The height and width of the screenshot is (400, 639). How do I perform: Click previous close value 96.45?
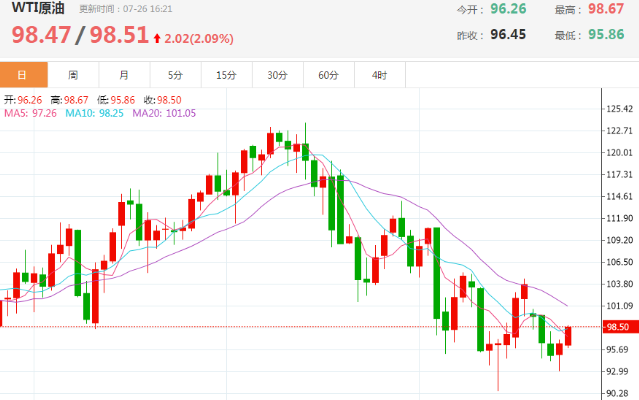click(x=508, y=34)
